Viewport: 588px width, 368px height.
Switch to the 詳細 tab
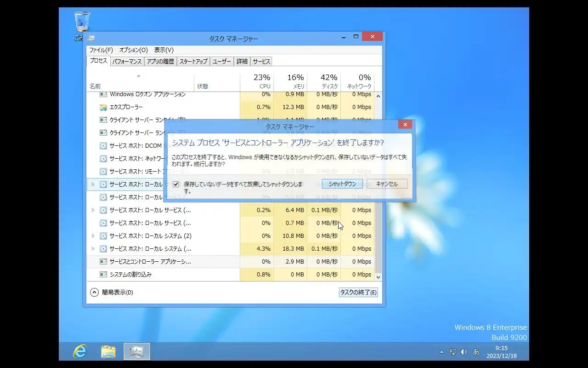point(242,61)
